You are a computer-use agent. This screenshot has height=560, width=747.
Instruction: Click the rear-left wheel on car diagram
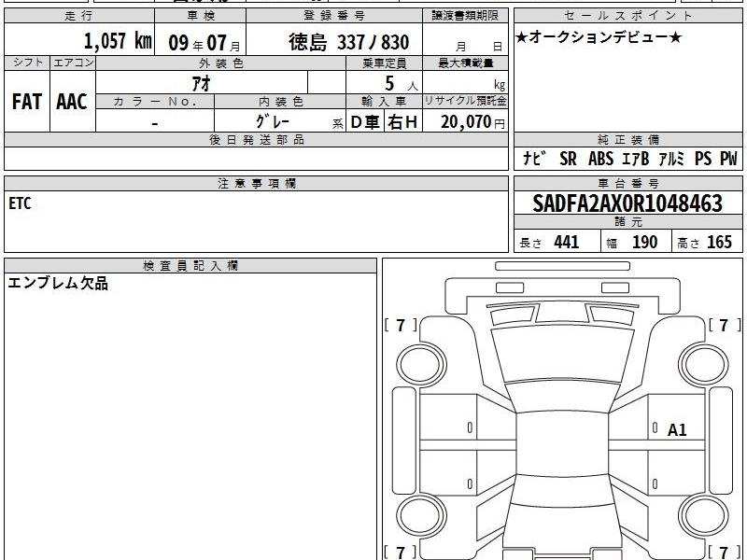click(x=421, y=516)
